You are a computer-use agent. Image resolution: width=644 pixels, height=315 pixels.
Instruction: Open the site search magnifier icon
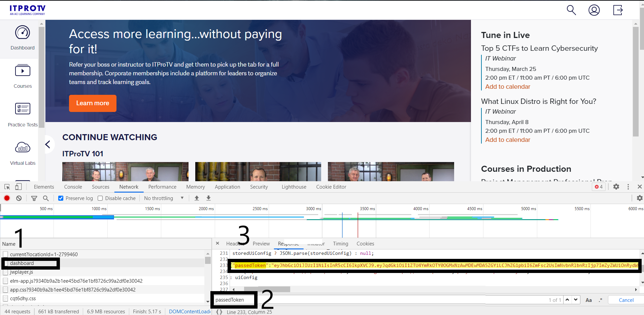(x=571, y=10)
